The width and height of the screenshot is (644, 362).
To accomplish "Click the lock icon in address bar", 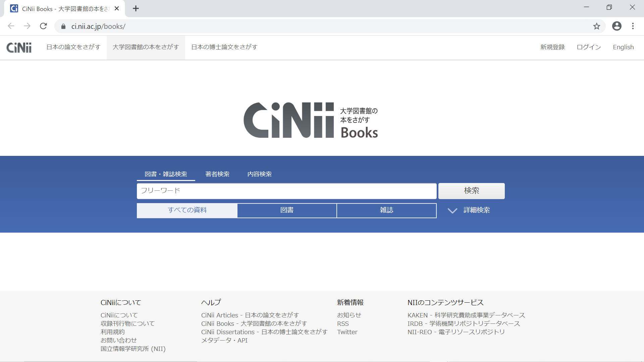I will pos(63,26).
